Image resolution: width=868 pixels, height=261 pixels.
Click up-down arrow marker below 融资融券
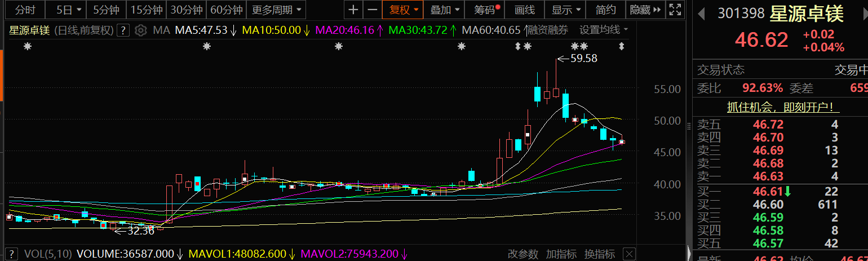pyautogui.click(x=518, y=46)
